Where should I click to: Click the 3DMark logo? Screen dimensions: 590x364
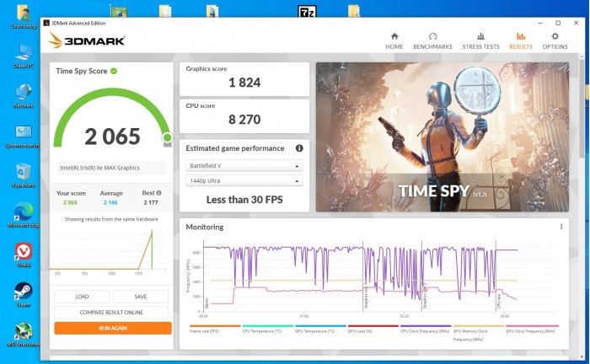tap(87, 40)
